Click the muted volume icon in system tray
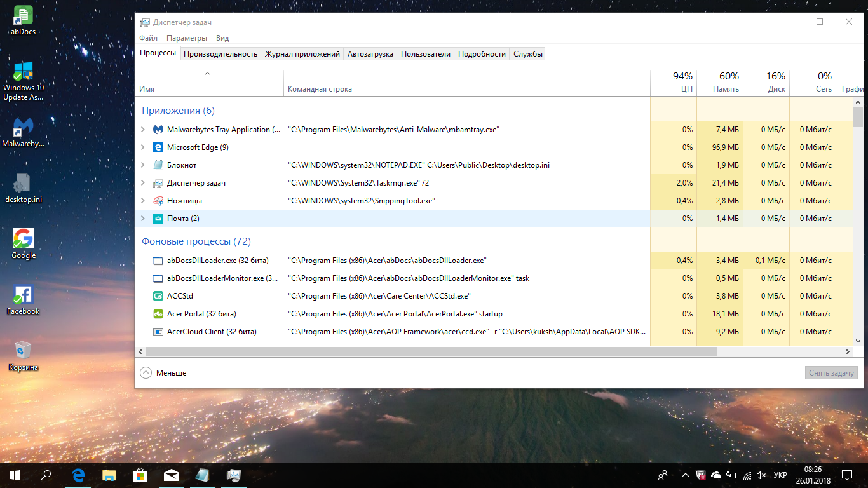868x488 pixels. tap(762, 475)
